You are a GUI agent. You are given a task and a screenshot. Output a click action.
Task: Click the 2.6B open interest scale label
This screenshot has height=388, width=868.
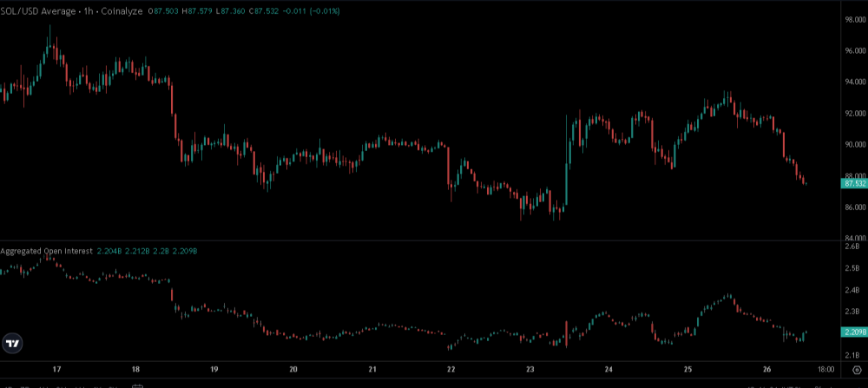pos(852,247)
